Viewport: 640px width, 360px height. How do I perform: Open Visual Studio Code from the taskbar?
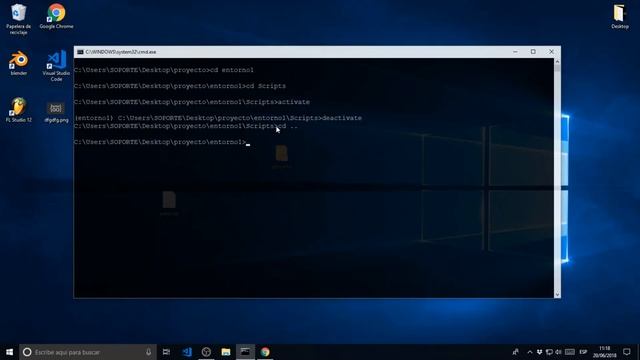[187, 352]
